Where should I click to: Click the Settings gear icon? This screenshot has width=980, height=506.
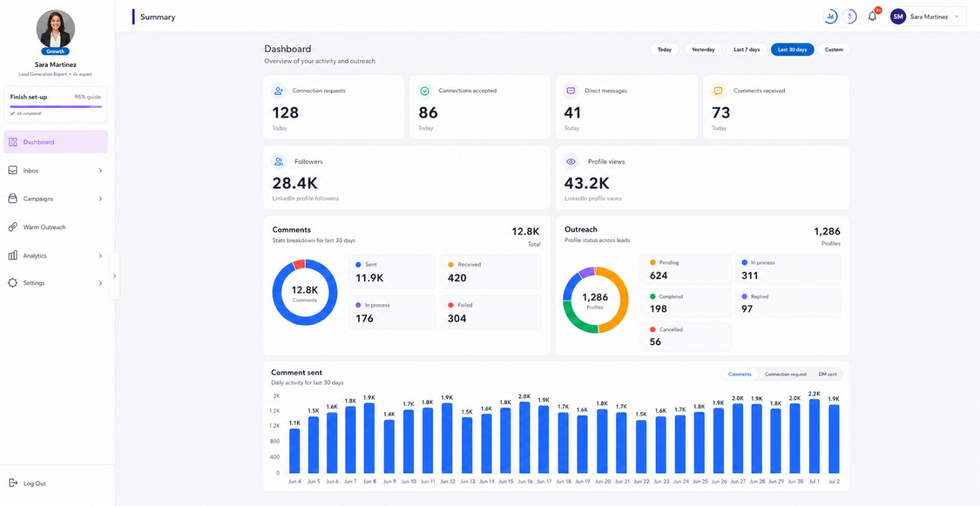pyautogui.click(x=13, y=283)
